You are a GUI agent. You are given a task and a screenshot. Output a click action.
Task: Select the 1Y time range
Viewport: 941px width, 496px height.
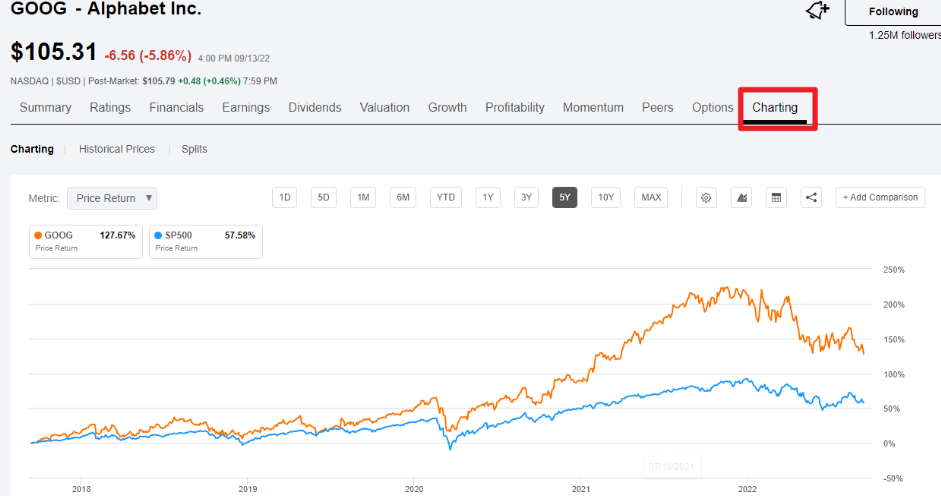[488, 198]
